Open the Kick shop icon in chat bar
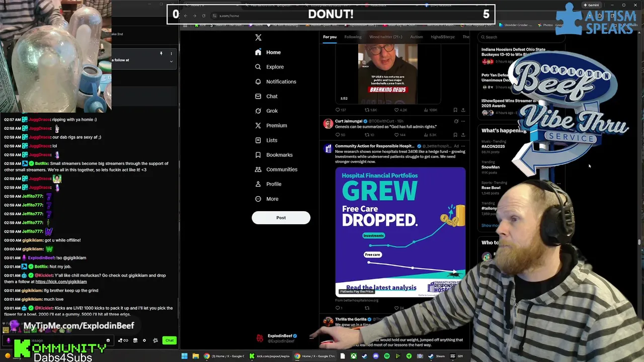The width and height of the screenshot is (644, 362). point(135,340)
